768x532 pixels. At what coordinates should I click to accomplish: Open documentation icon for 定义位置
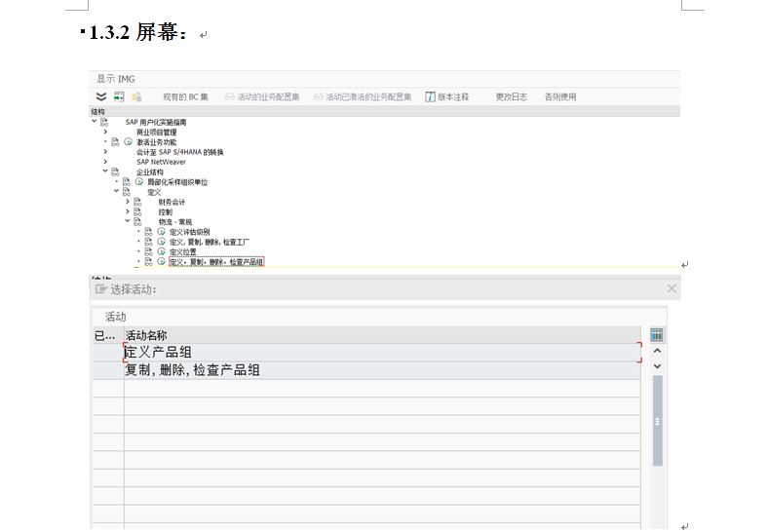click(148, 251)
